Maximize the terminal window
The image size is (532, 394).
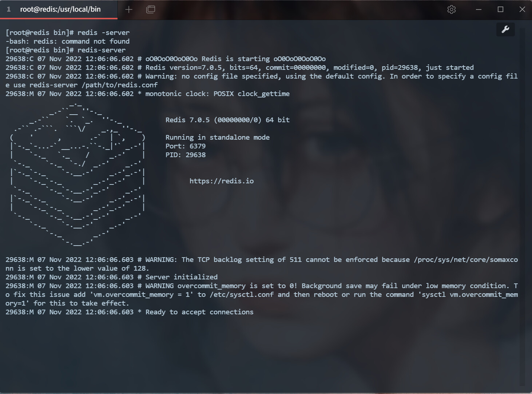click(500, 9)
